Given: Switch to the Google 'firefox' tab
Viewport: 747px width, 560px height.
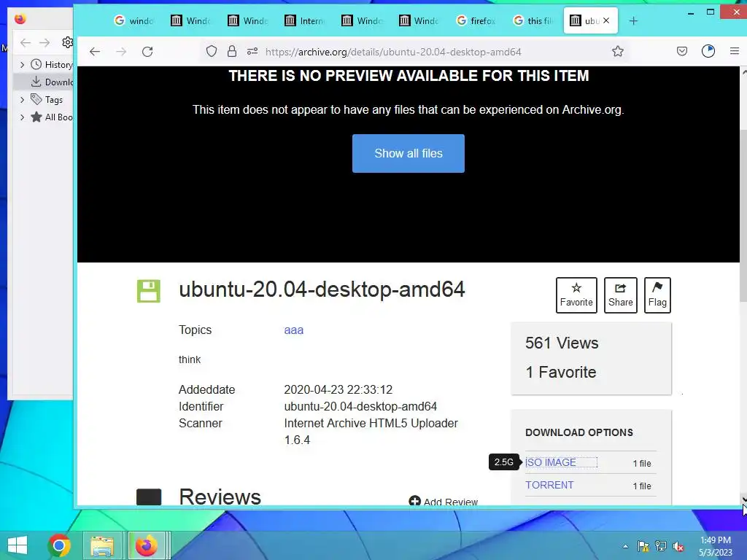Looking at the screenshot, I should click(x=476, y=20).
